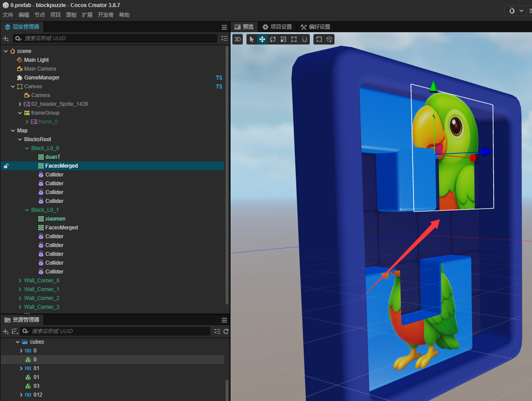Collapse the Canvas node
Viewport: 532px width, 401px height.
coord(13,86)
